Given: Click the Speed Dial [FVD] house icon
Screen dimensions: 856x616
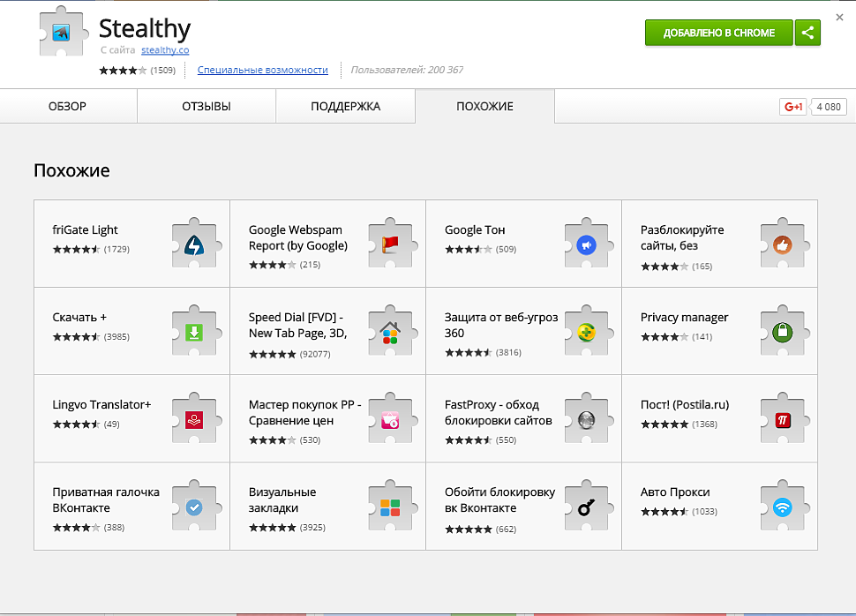Looking at the screenshot, I should 391,332.
